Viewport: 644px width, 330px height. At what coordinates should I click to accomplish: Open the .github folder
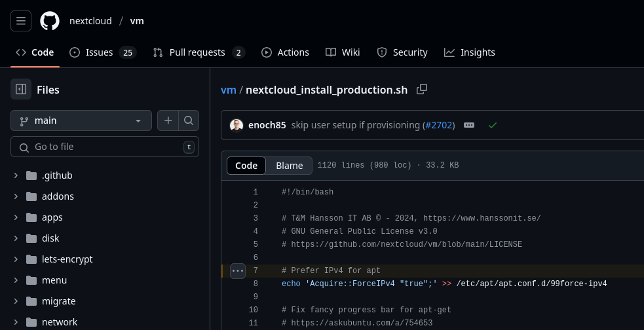pos(57,175)
